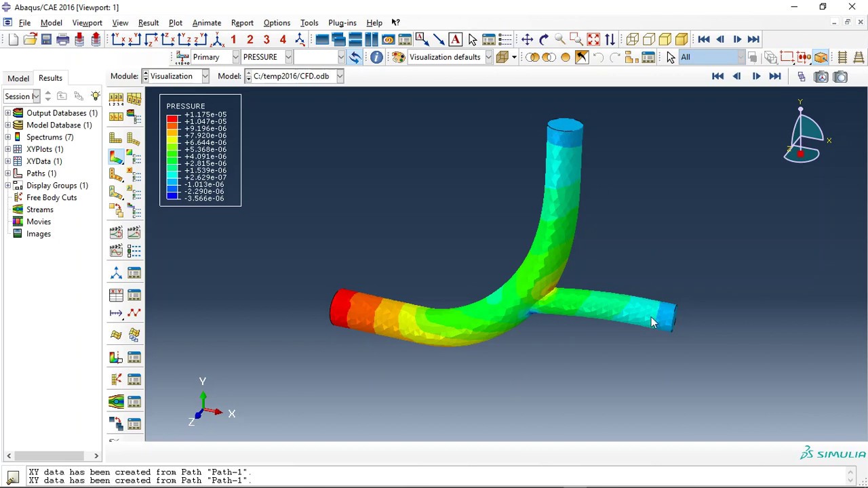
Task: Select the Results tab
Action: (50, 78)
